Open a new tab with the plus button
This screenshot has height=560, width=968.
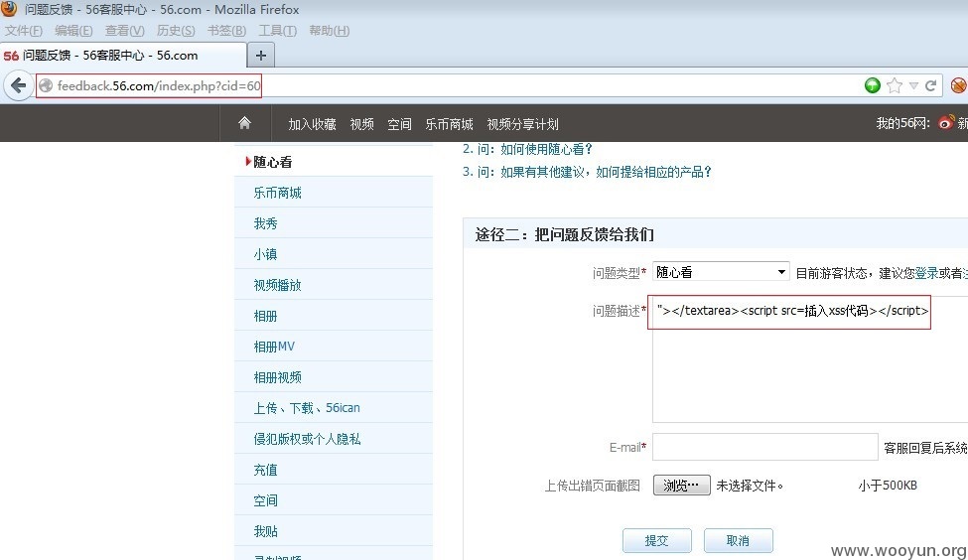(260, 56)
